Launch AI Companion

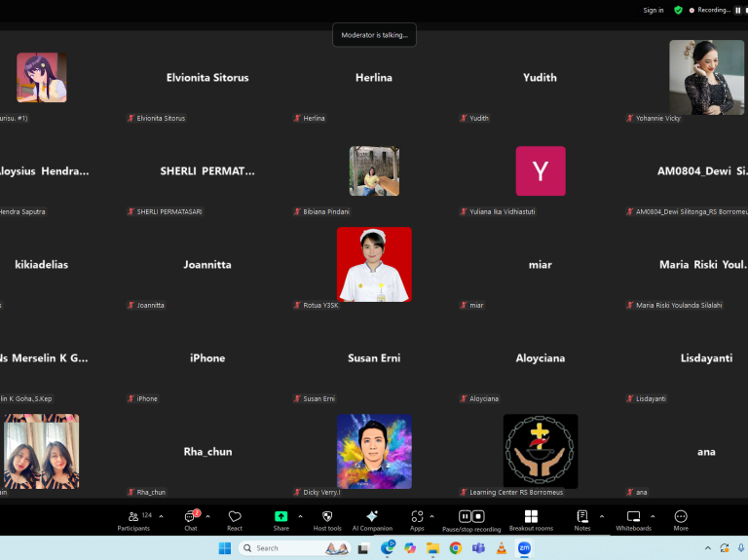[372, 520]
